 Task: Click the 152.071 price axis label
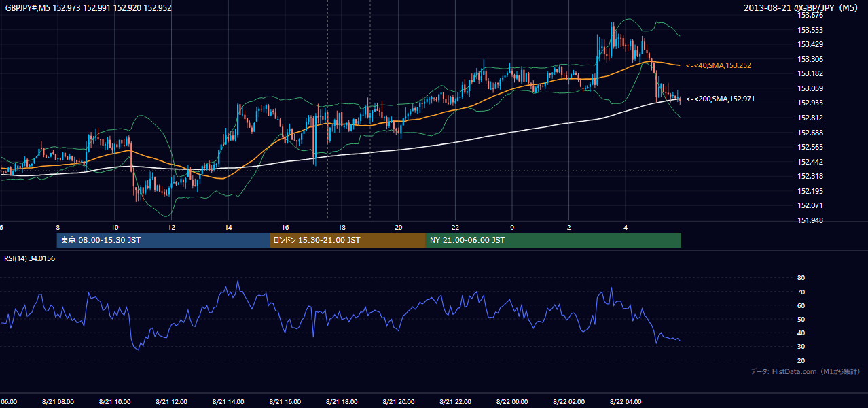(810, 205)
